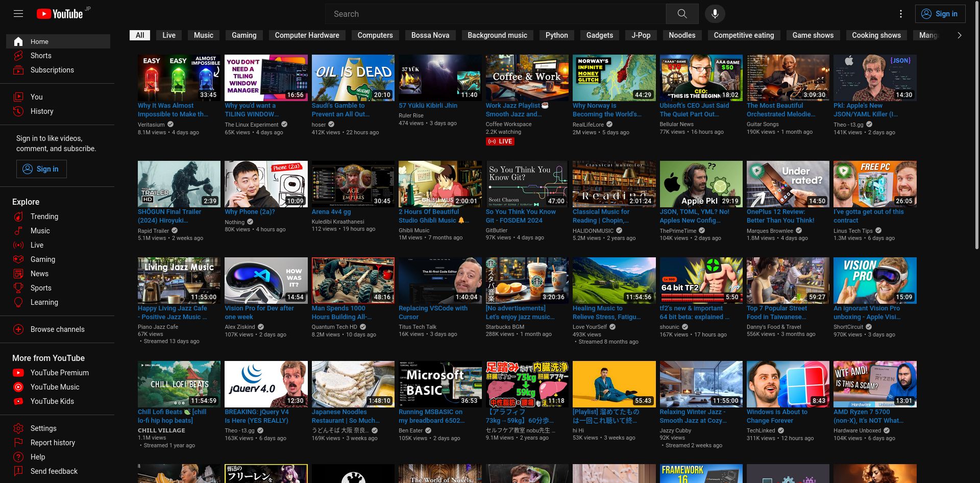Open Browse channels
Viewport: 980px width, 483px height.
[58, 329]
